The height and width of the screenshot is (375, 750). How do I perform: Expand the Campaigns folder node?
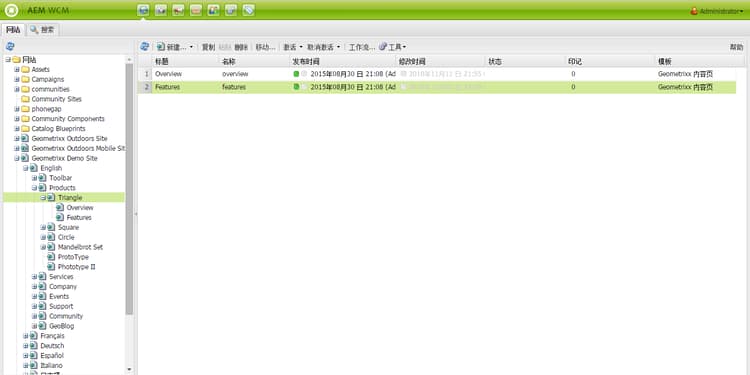click(17, 79)
